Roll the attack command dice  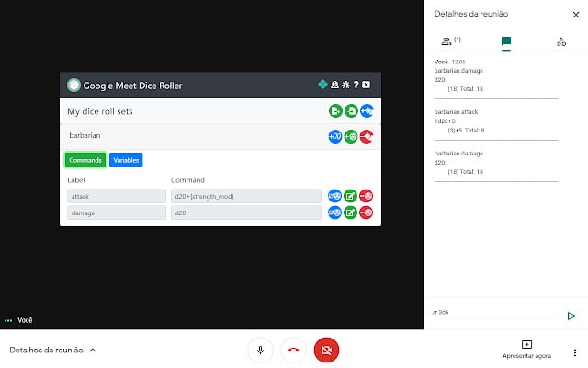(334, 196)
